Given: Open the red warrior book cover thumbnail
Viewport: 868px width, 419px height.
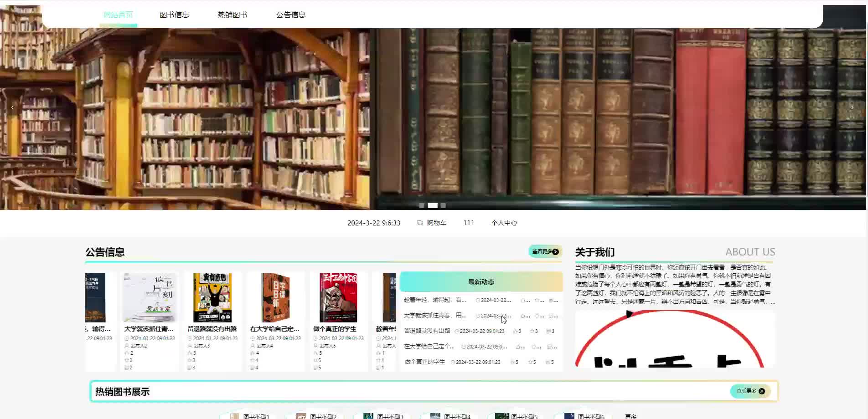Looking at the screenshot, I should click(x=338, y=298).
